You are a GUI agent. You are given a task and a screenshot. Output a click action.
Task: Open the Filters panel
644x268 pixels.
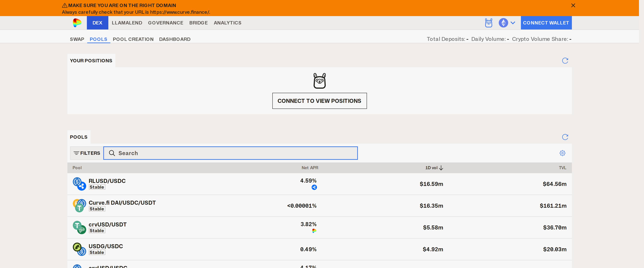pyautogui.click(x=87, y=153)
